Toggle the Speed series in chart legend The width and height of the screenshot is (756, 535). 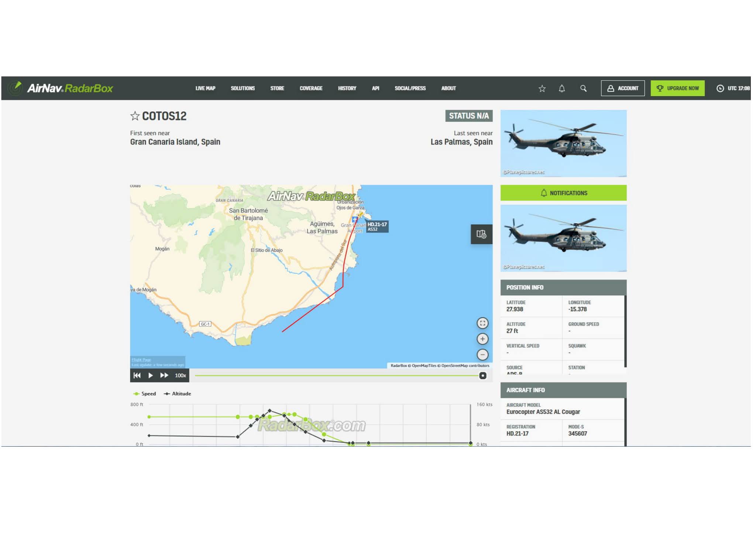145,393
